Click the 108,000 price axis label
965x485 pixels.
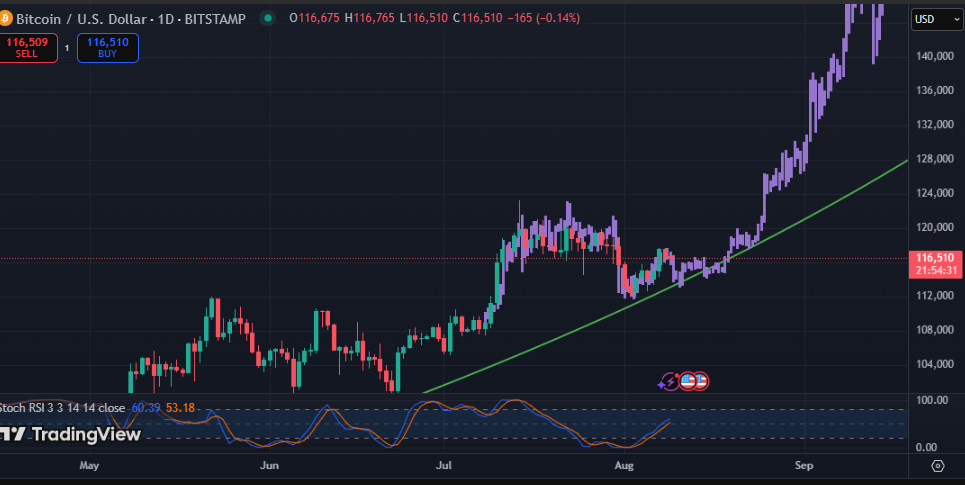(935, 330)
